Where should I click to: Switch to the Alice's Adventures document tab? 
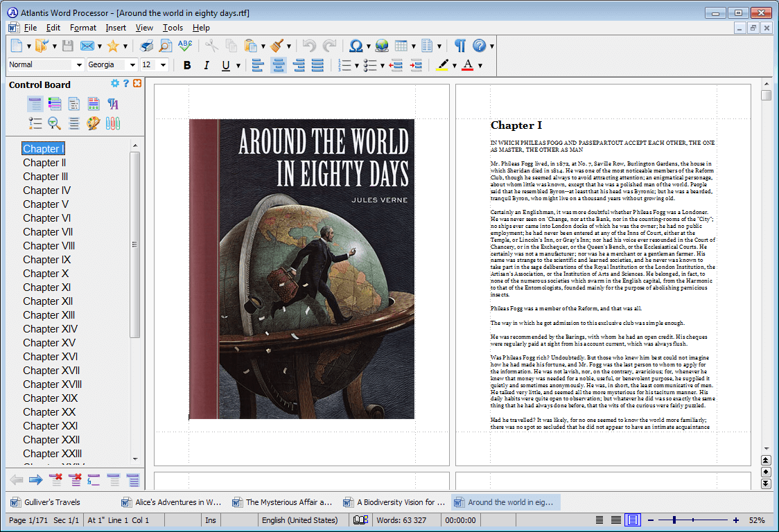pos(173,502)
